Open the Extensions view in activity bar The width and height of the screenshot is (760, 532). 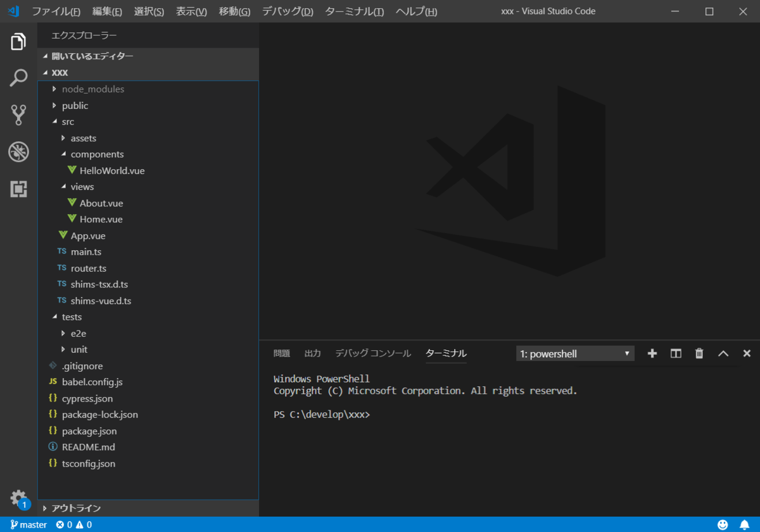18,189
